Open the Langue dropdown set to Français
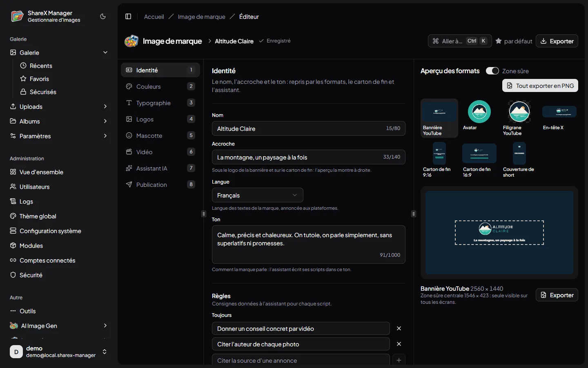 point(257,195)
